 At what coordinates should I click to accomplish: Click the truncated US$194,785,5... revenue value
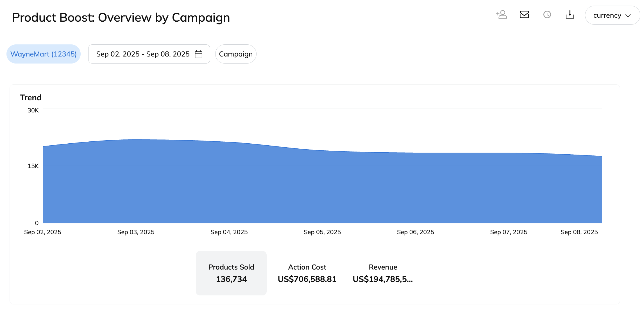[383, 279]
